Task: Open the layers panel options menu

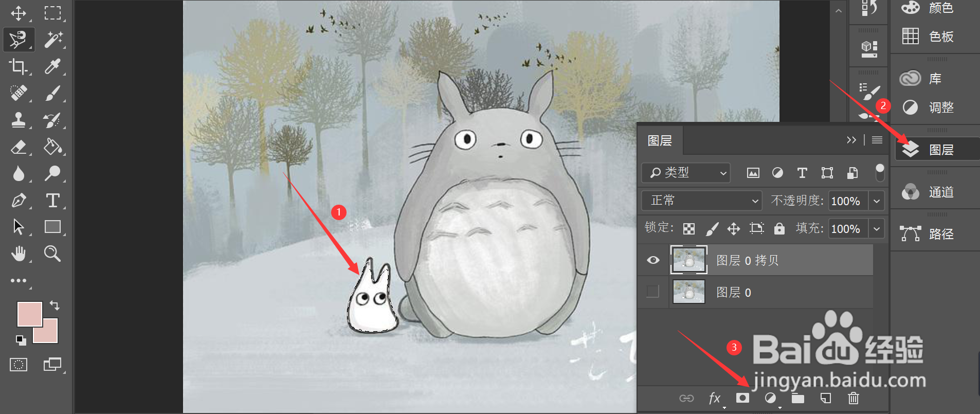Action: [x=877, y=140]
